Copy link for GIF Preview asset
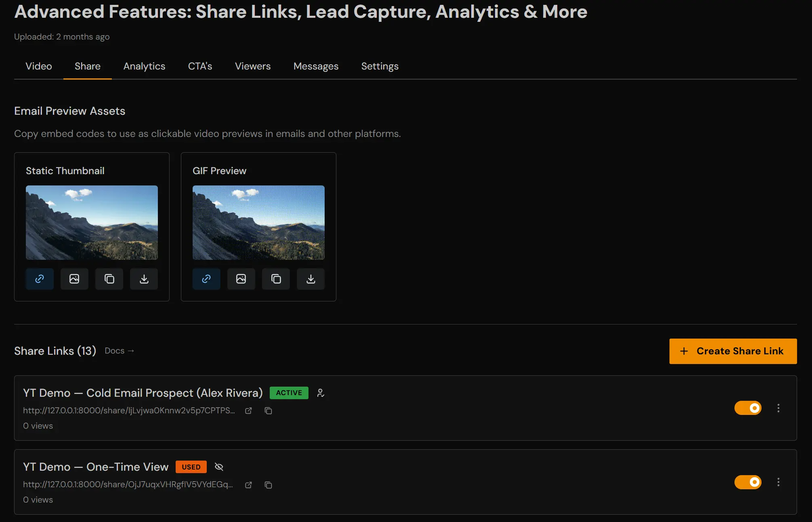Viewport: 812px width, 522px height. [x=206, y=279]
